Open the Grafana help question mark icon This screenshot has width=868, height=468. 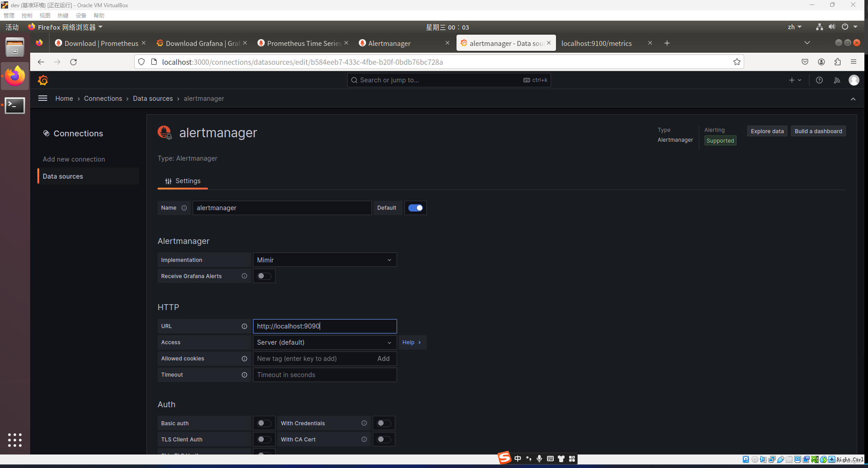(x=819, y=80)
